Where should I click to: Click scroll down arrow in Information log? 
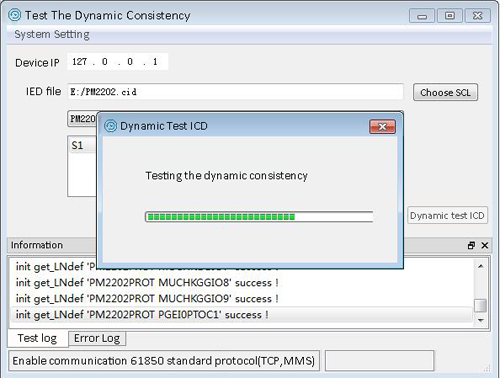(481, 320)
